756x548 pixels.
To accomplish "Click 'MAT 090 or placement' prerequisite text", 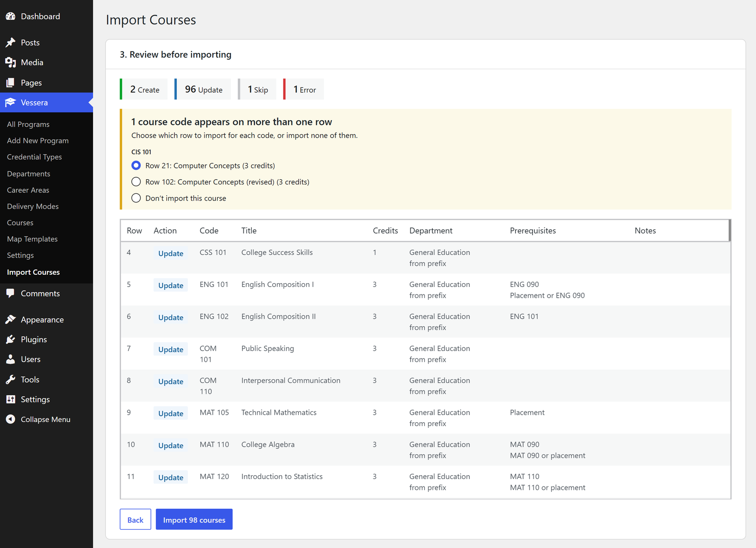I will 548,456.
